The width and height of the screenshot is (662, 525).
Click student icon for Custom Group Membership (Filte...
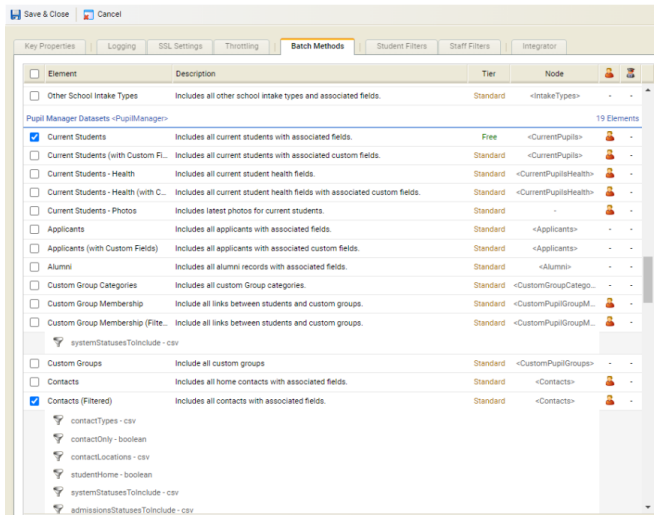click(x=610, y=322)
